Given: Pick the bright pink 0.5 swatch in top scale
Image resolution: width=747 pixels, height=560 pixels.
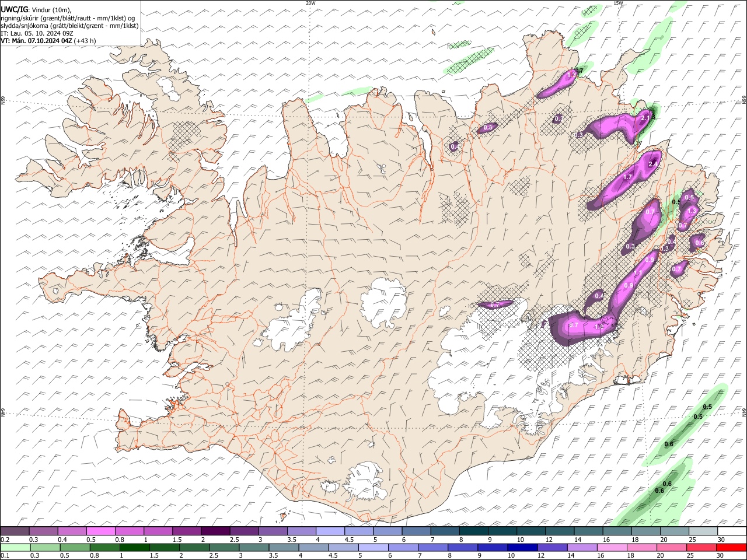Looking at the screenshot, I should (x=100, y=531).
